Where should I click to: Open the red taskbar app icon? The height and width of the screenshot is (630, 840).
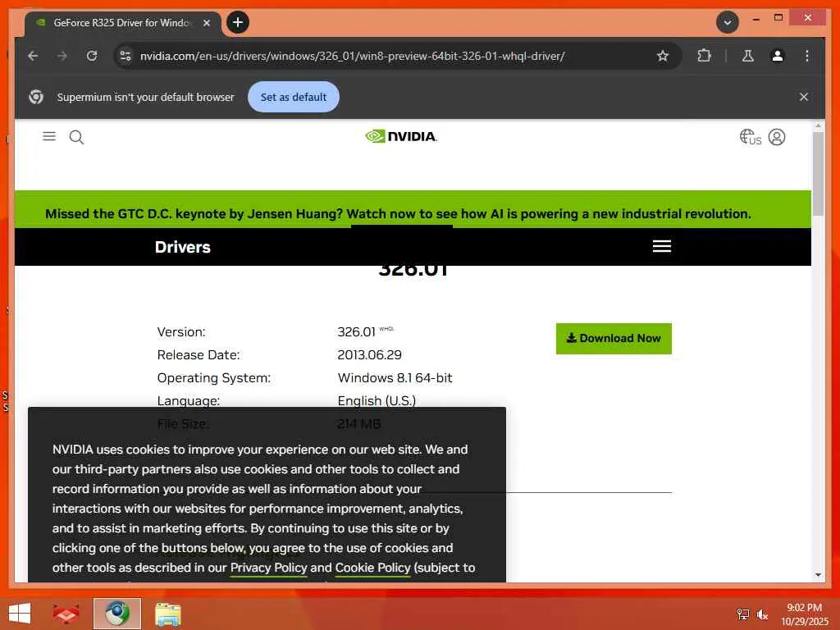[66, 614]
